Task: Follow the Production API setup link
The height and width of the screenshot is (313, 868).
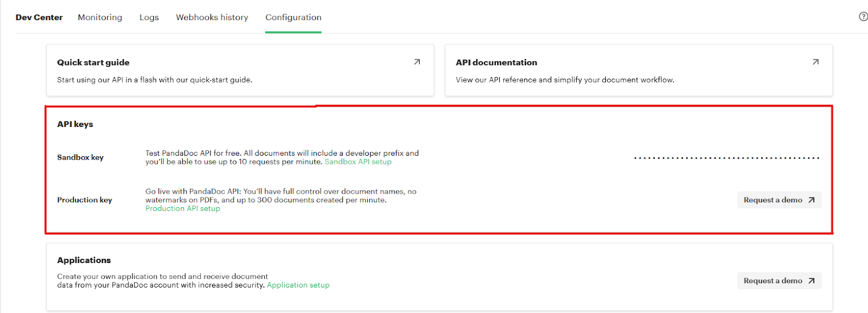Action: coord(183,208)
